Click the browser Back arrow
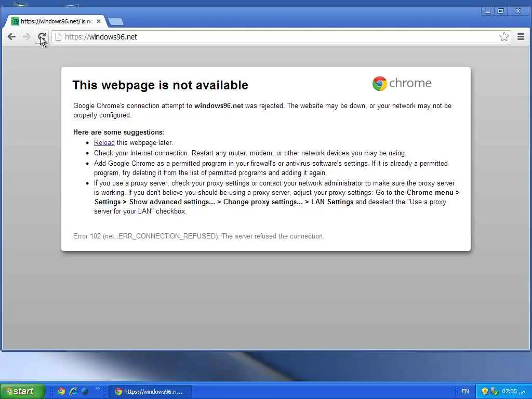 tap(11, 37)
